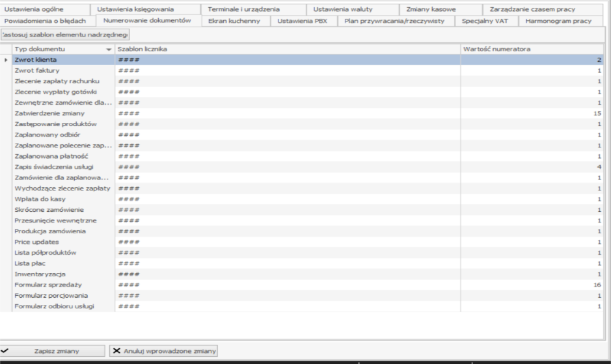Open the Ekran kuchenny tab
The height and width of the screenshot is (364, 611).
(x=234, y=21)
